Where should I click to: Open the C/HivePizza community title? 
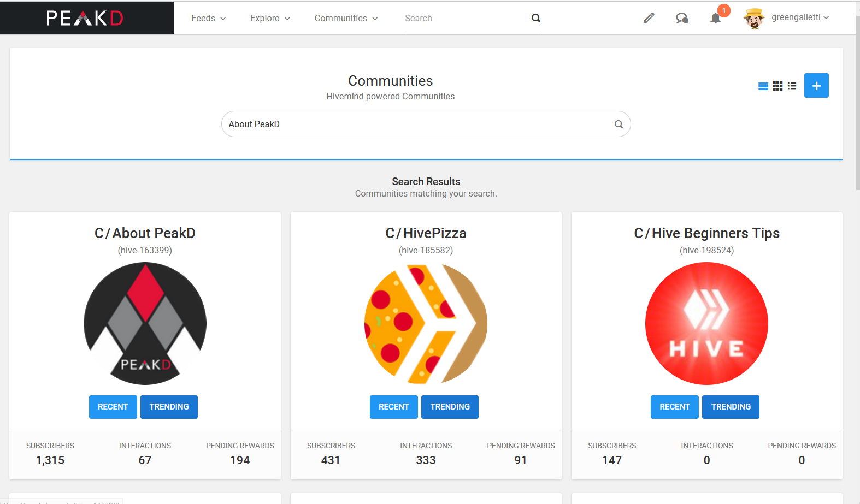point(426,233)
